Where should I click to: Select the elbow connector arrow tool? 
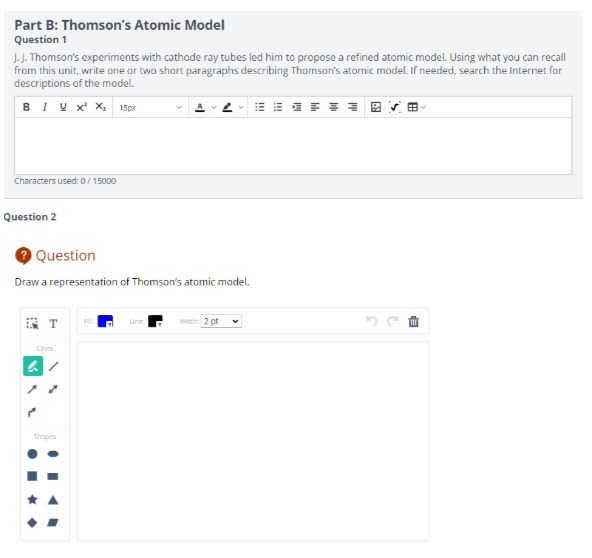click(32, 412)
